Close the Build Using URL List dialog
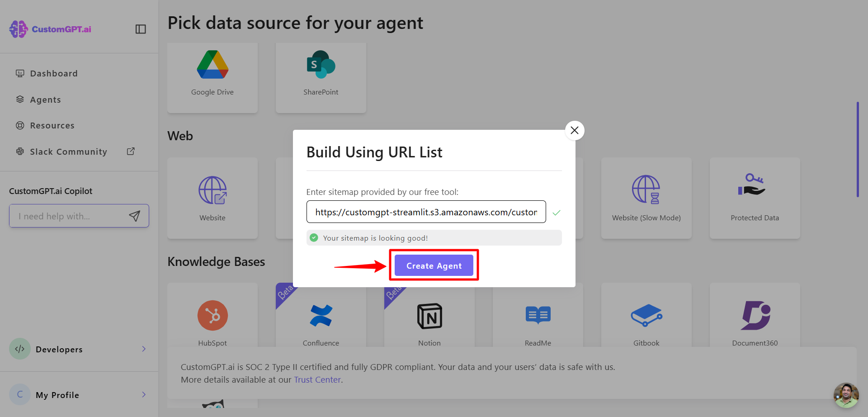Viewport: 868px width, 417px height. (575, 130)
